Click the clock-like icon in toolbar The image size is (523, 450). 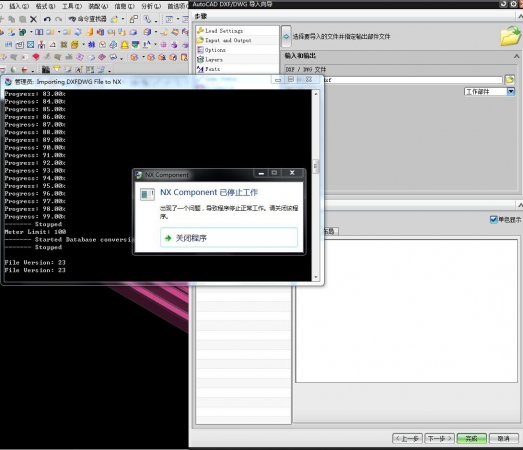click(102, 44)
